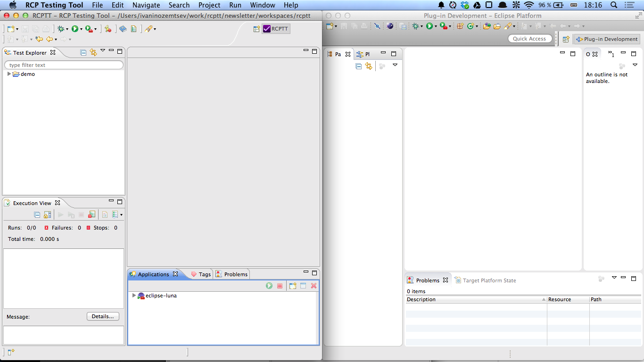Screen dimensions: 644x362
Task: Click the New Java Package icon in Eclipse Platform
Action: pyautogui.click(x=461, y=26)
